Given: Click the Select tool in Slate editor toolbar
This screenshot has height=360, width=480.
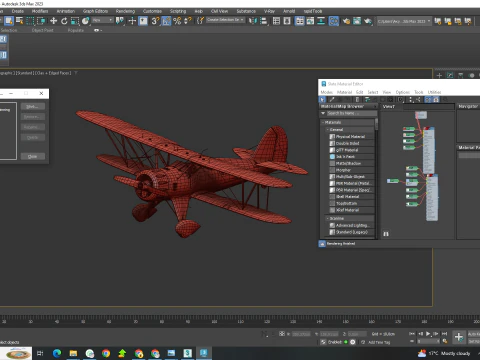Looking at the screenshot, I should point(322,99).
